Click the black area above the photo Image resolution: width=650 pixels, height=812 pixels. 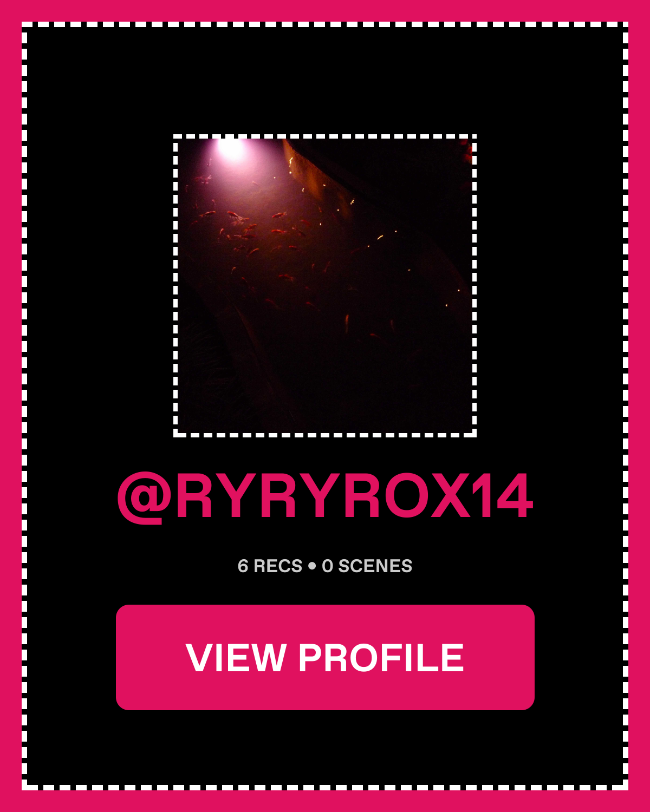point(325,81)
